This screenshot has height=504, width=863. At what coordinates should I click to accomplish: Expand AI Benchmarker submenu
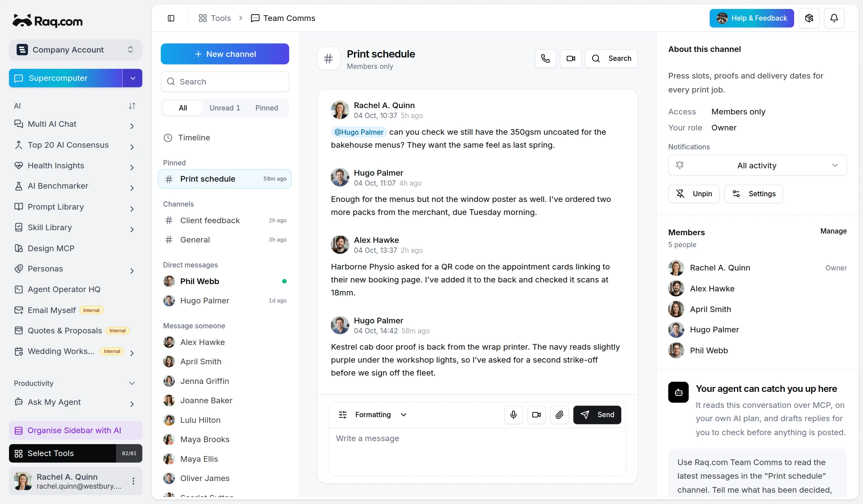tap(132, 188)
